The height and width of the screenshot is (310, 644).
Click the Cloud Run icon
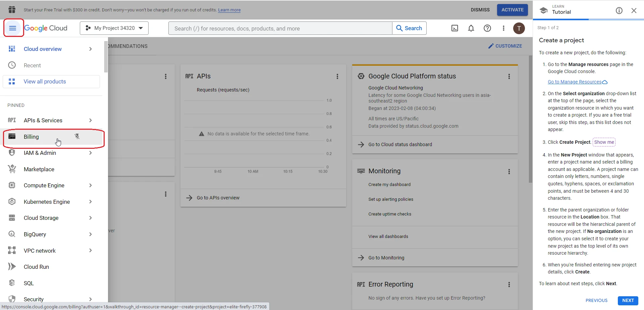pos(12,266)
